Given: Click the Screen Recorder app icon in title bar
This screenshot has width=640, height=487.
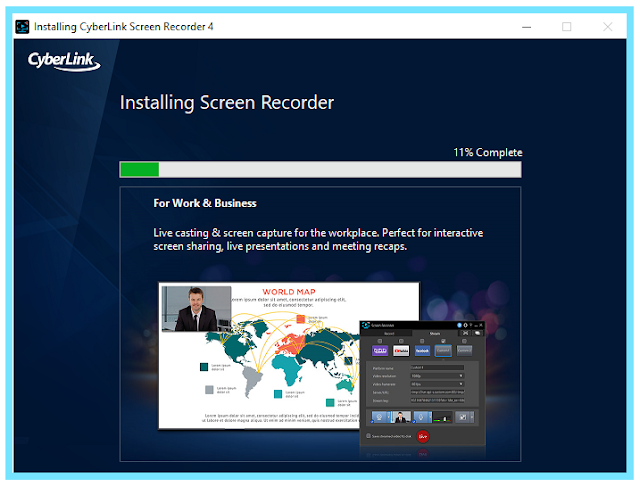Looking at the screenshot, I should tap(22, 27).
